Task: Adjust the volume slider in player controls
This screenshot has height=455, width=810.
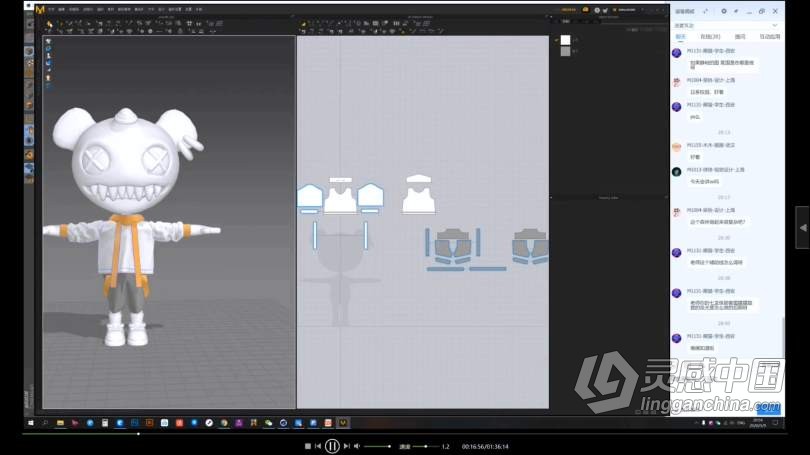Action: [x=377, y=446]
